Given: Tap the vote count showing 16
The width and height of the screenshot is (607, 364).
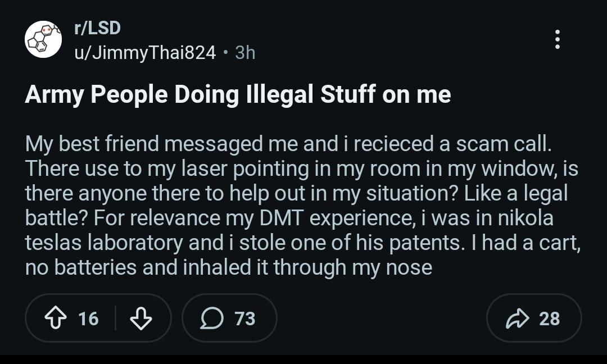Looking at the screenshot, I should coord(88,319).
